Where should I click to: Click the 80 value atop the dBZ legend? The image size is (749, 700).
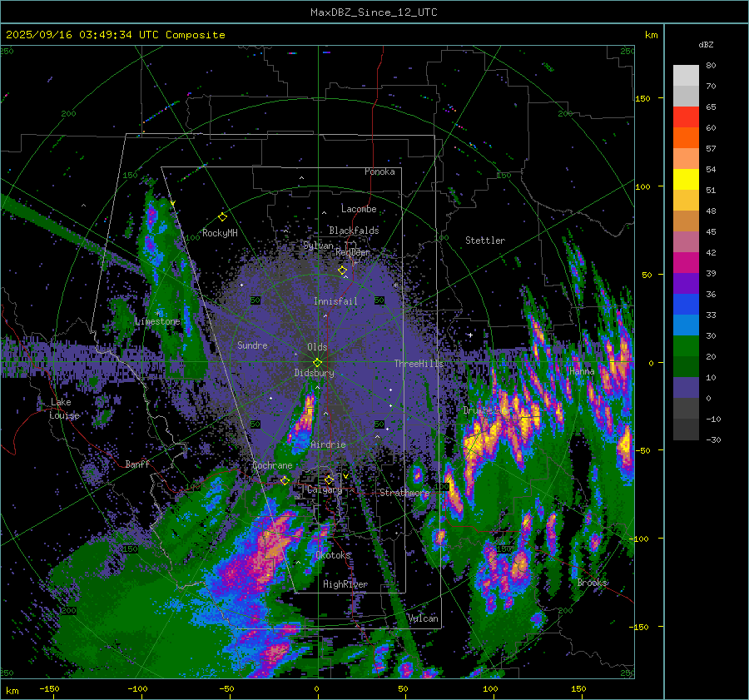[x=711, y=66]
